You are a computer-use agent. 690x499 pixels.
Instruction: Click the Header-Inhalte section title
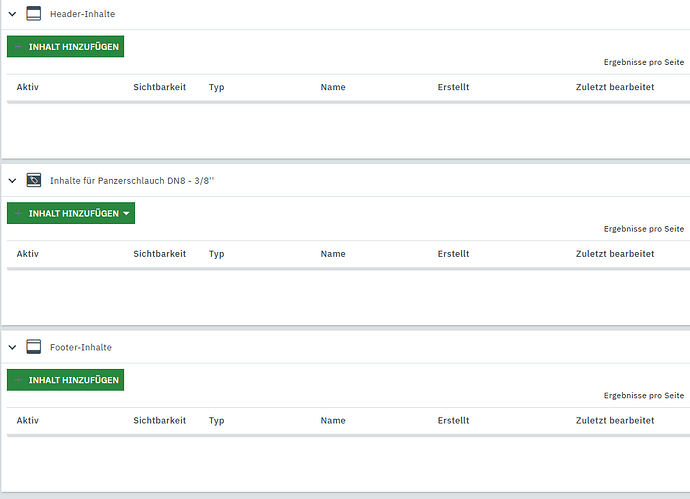pos(81,14)
